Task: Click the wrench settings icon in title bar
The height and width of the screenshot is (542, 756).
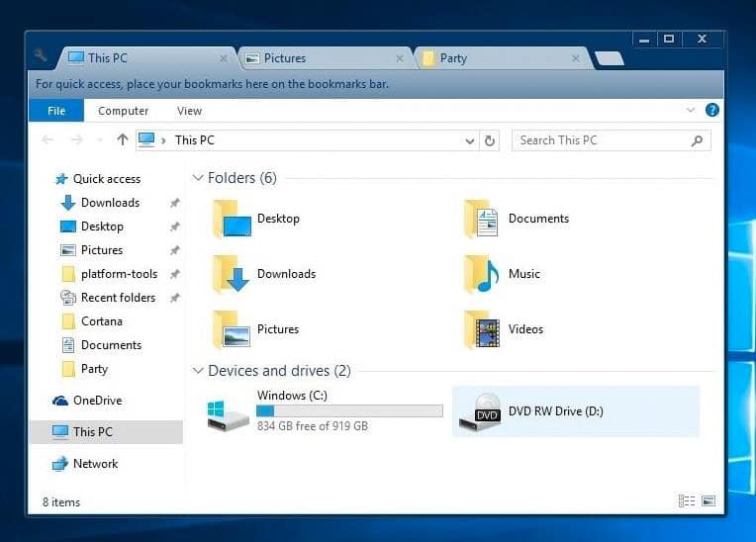Action: coord(41,56)
